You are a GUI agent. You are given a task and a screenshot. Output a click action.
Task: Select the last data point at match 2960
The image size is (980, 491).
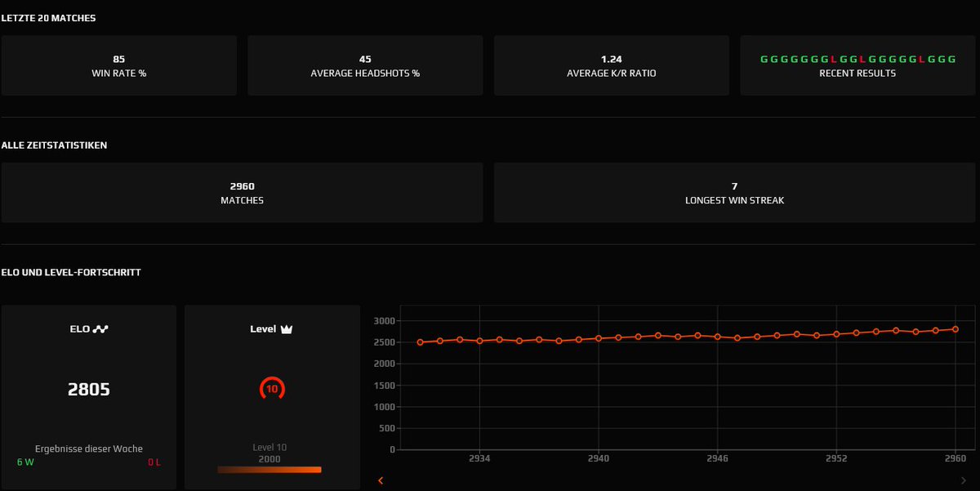pyautogui.click(x=955, y=329)
